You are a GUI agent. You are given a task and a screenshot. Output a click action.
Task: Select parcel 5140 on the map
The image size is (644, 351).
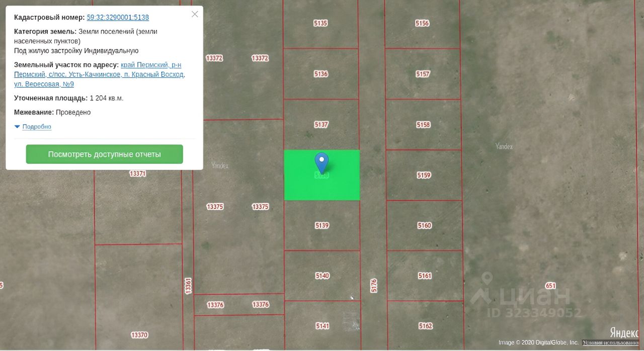pyautogui.click(x=322, y=276)
